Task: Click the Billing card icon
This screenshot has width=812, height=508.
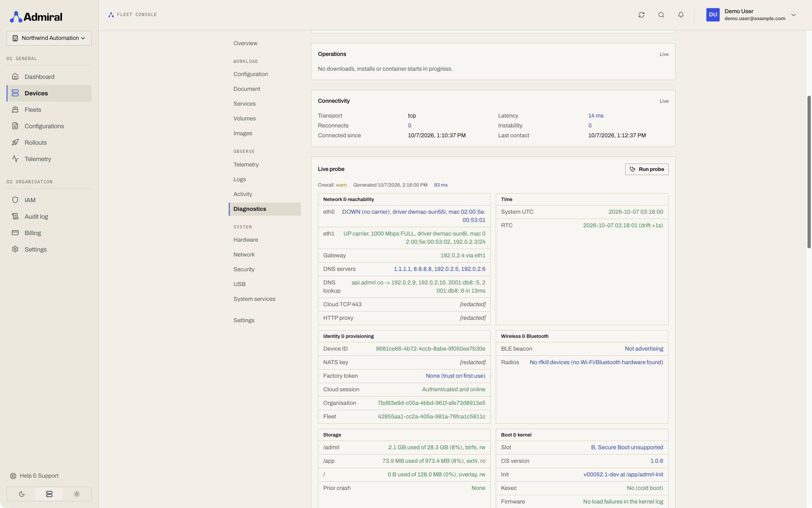Action: click(x=15, y=233)
